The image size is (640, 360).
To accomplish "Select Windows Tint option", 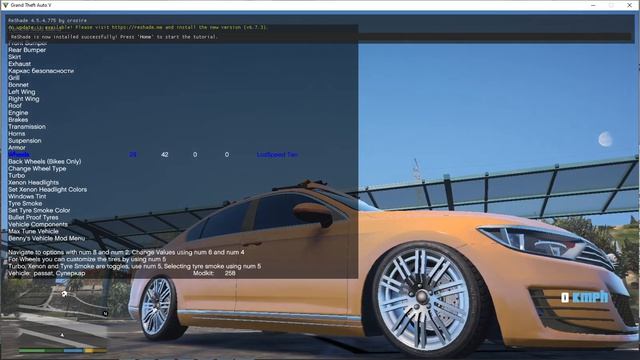I will tap(27, 196).
